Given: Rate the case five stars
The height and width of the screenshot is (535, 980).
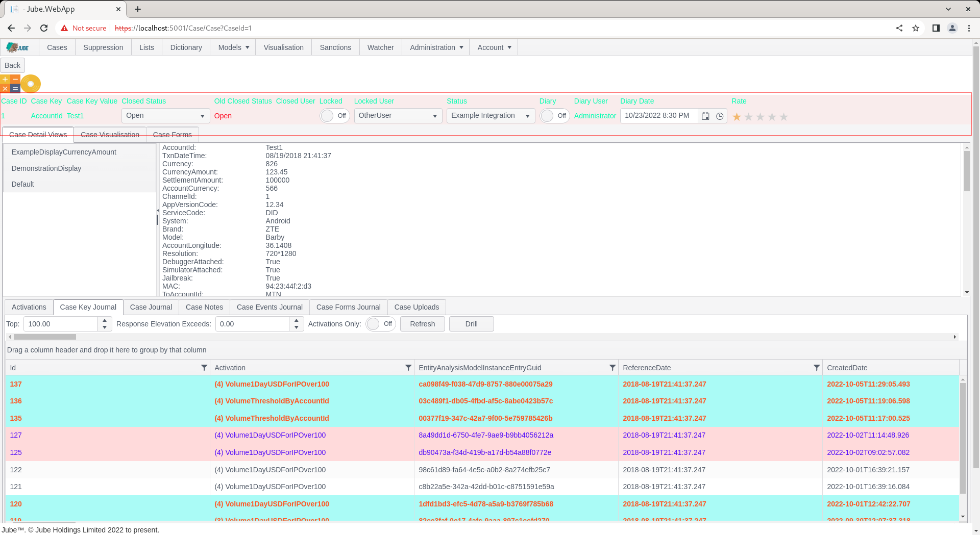Looking at the screenshot, I should (x=783, y=117).
